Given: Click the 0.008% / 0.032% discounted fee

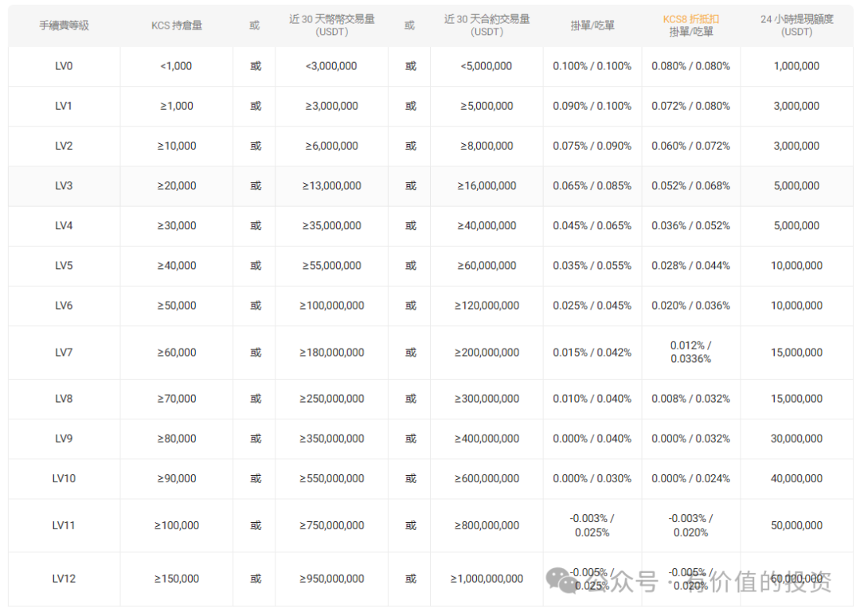Looking at the screenshot, I should [x=691, y=399].
